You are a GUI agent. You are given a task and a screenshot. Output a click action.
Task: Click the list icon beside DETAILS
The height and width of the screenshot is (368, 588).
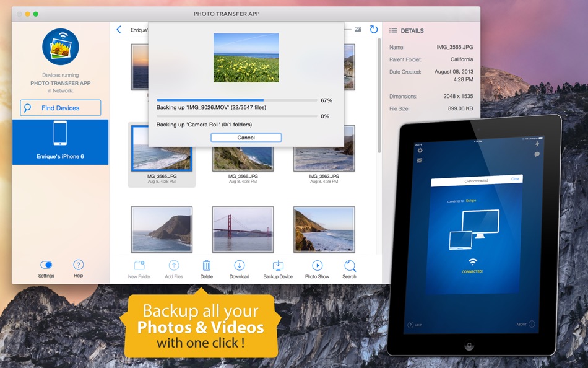click(x=394, y=30)
